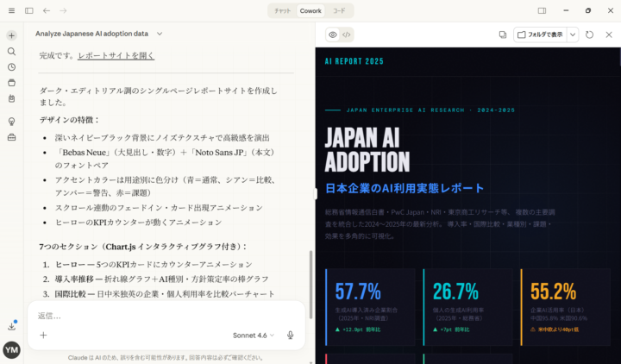The width and height of the screenshot is (621, 364).
Task: Restore down the application window
Action: [x=588, y=10]
